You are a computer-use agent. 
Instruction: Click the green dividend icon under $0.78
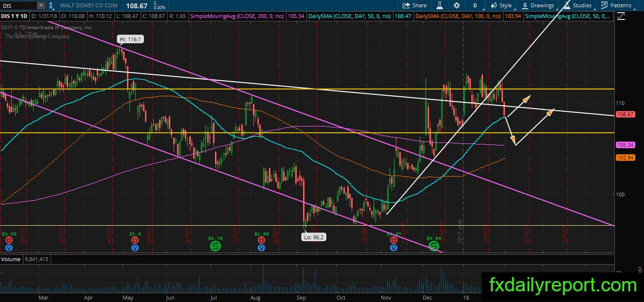pos(215,247)
